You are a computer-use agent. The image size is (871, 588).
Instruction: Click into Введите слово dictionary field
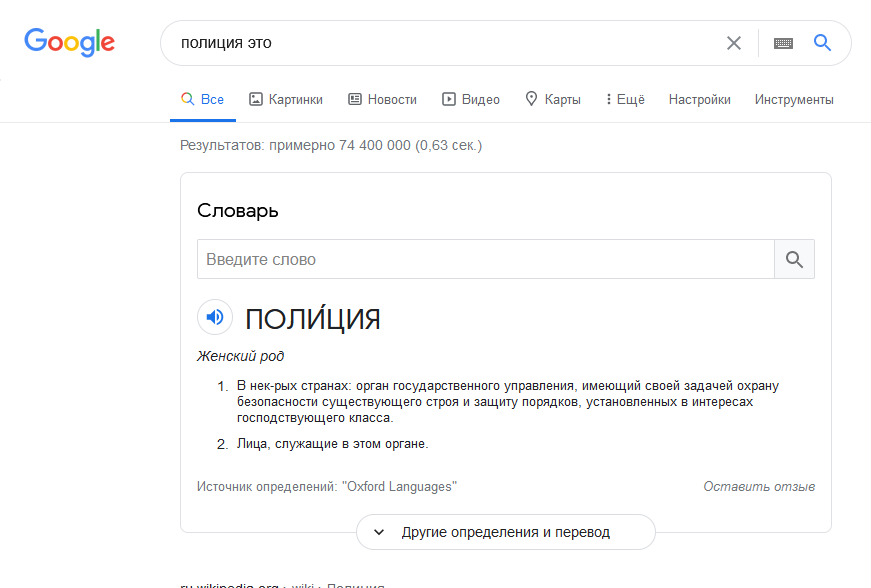[x=485, y=259]
